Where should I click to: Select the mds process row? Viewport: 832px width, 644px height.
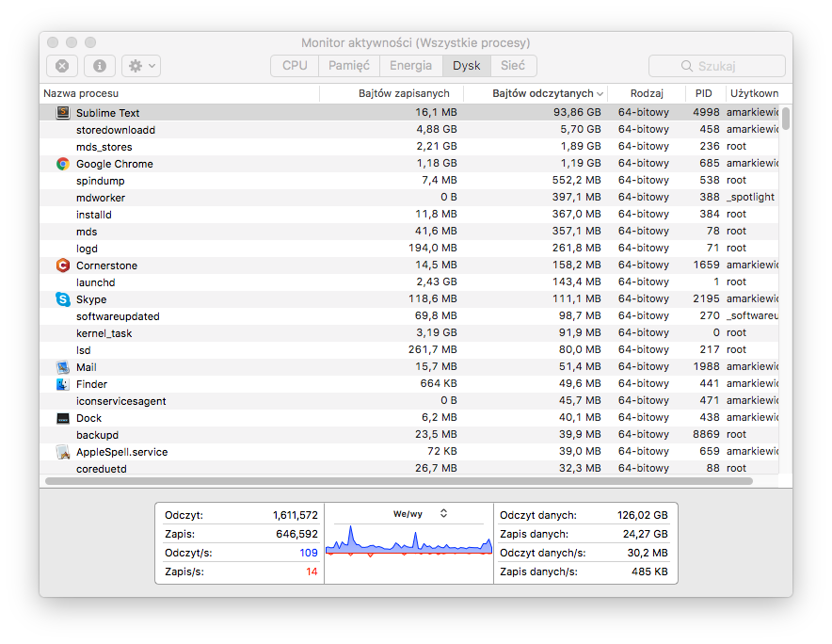click(x=409, y=232)
